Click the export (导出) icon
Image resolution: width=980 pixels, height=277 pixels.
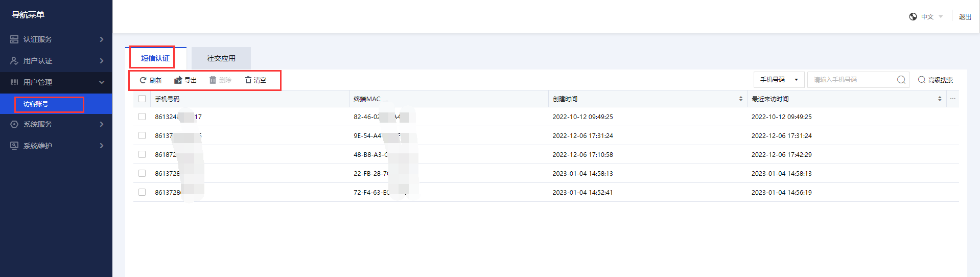[178, 80]
